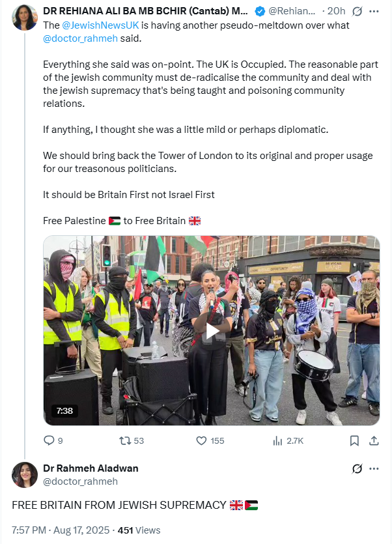This screenshot has width=392, height=544.
Task: Open more options menu for Dr Rahmeh Aladwan post
Action: tap(374, 468)
